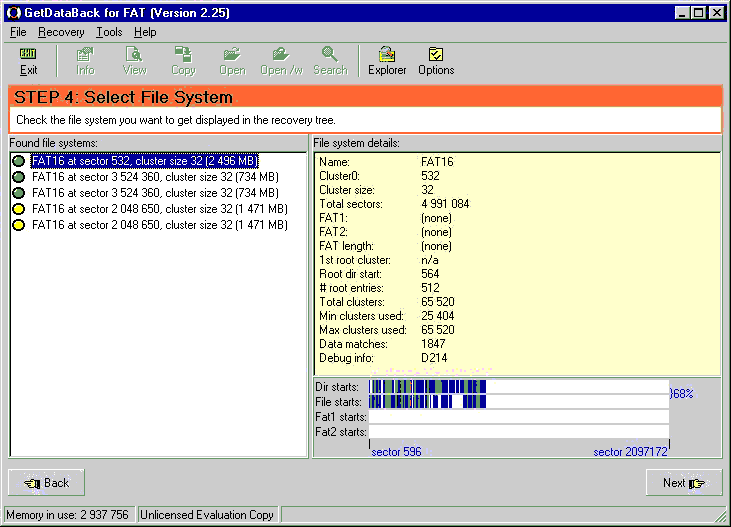Click the 'sector 2097172' label
The height and width of the screenshot is (527, 731).
coord(630,451)
